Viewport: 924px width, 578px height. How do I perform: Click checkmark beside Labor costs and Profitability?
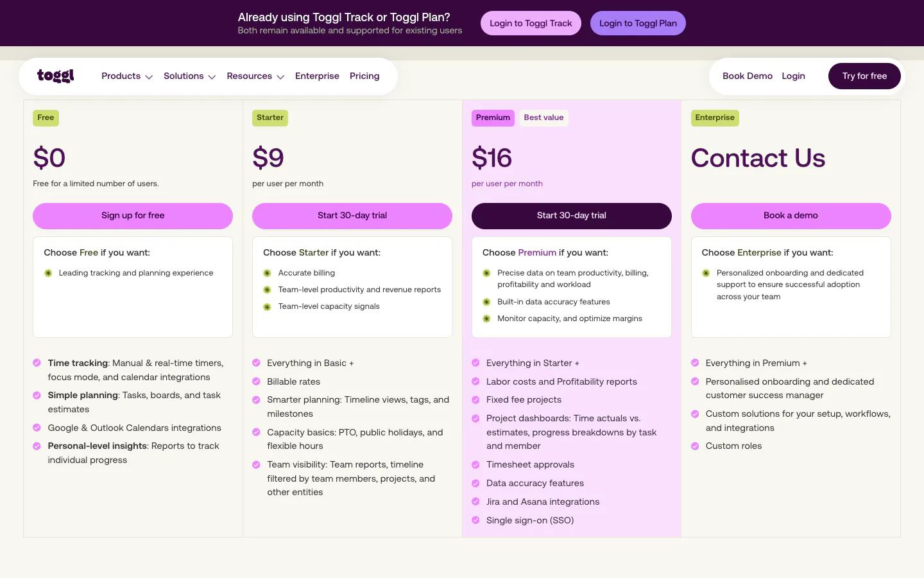(x=475, y=381)
